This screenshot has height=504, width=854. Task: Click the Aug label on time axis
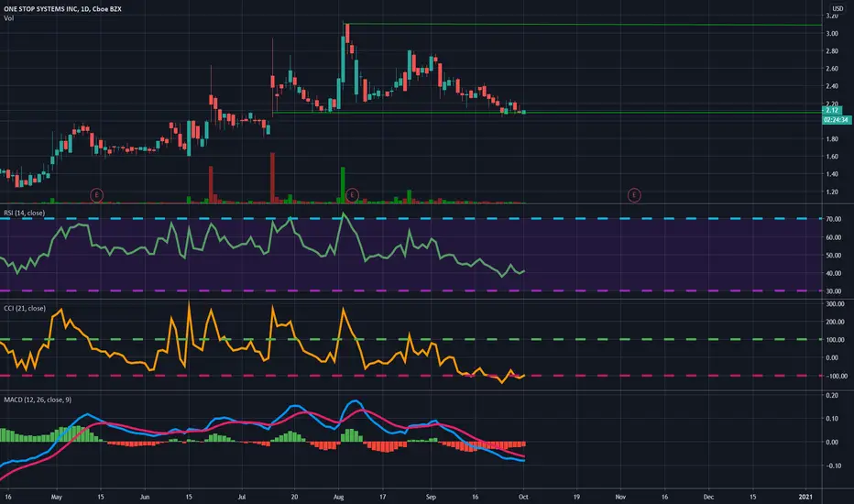(x=338, y=497)
